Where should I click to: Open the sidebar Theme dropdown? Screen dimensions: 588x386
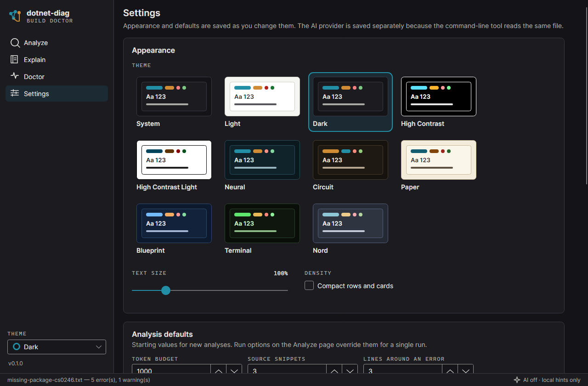pyautogui.click(x=57, y=347)
